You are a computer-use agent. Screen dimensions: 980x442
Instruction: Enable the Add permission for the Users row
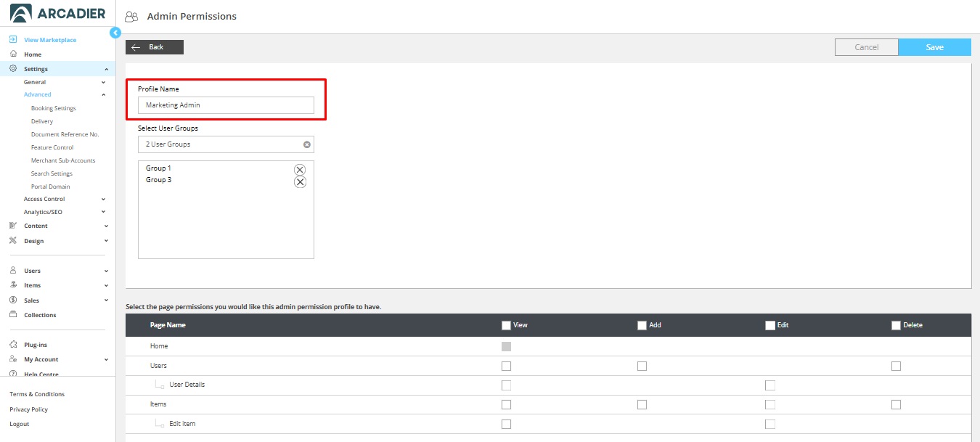642,366
